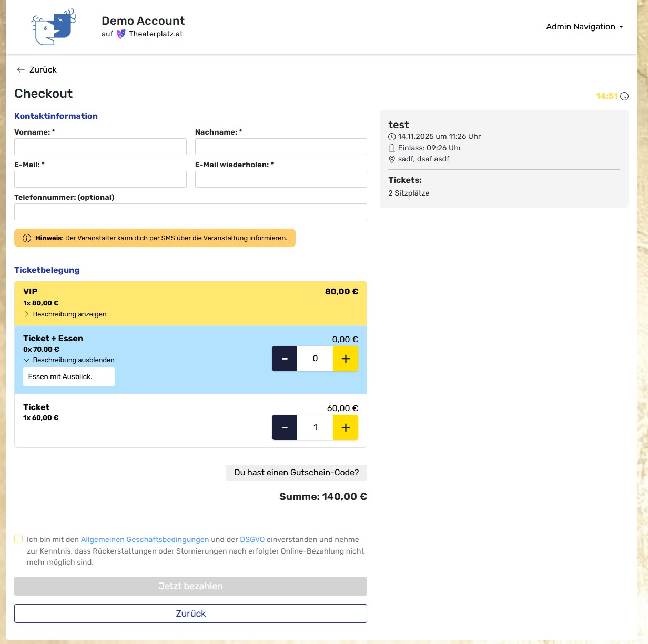Viewport: 648px width, 644px height.
Task: Click the clock icon next to the event date
Action: pyautogui.click(x=391, y=136)
